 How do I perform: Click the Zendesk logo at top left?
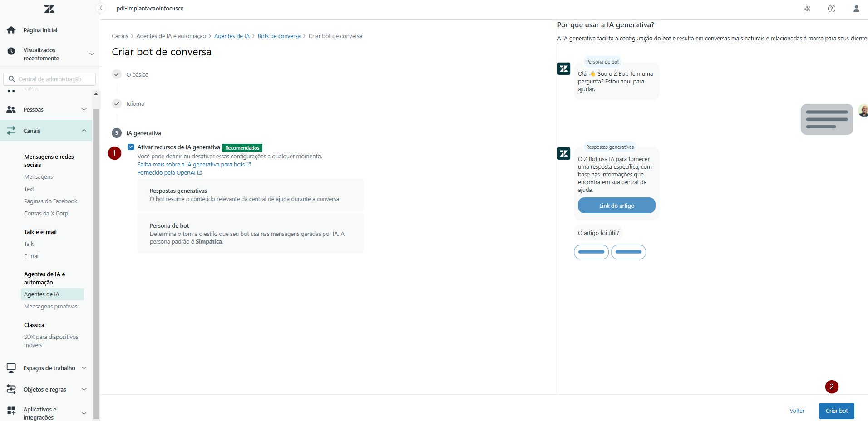[x=49, y=9]
